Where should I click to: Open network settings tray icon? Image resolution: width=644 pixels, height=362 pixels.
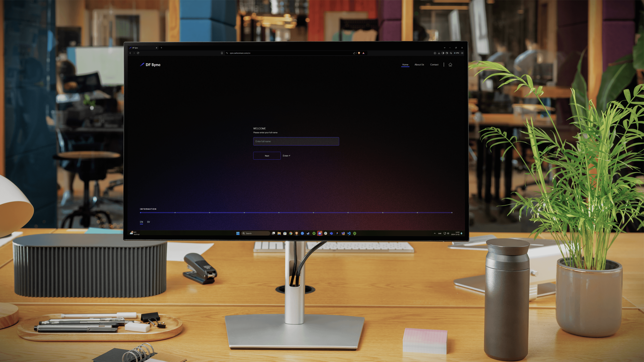click(x=445, y=233)
